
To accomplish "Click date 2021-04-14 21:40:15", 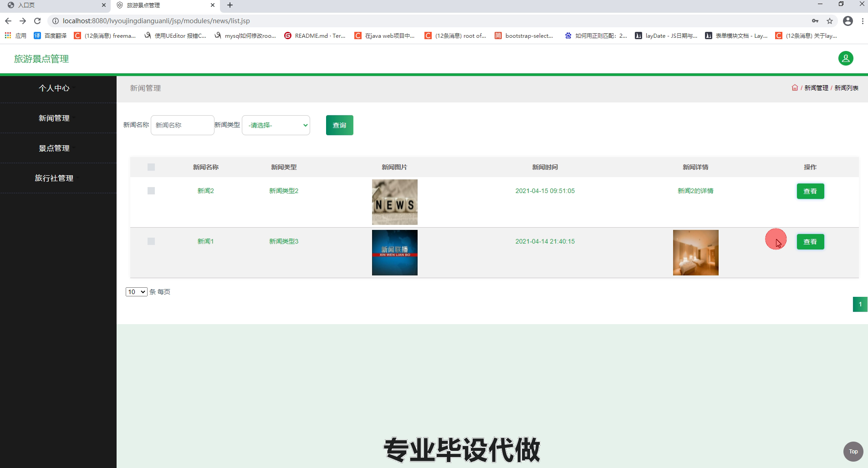I will (x=545, y=241).
